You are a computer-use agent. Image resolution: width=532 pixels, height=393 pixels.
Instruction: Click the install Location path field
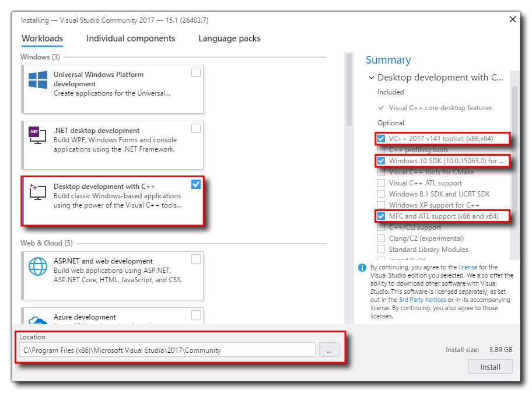(167, 350)
